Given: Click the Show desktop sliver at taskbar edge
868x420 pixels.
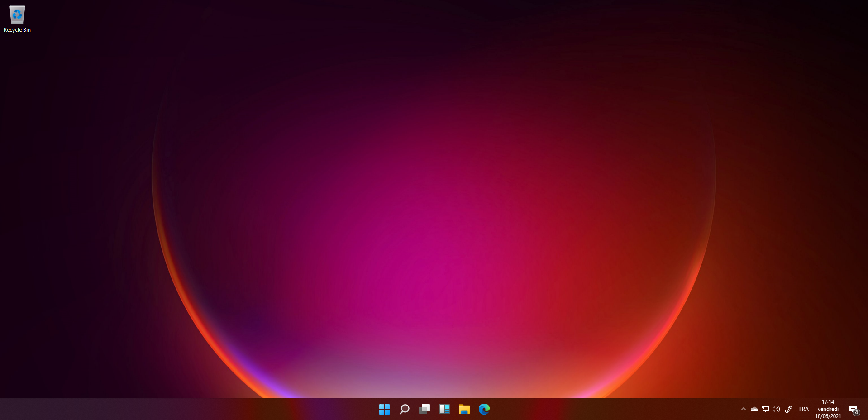Looking at the screenshot, I should [866, 409].
